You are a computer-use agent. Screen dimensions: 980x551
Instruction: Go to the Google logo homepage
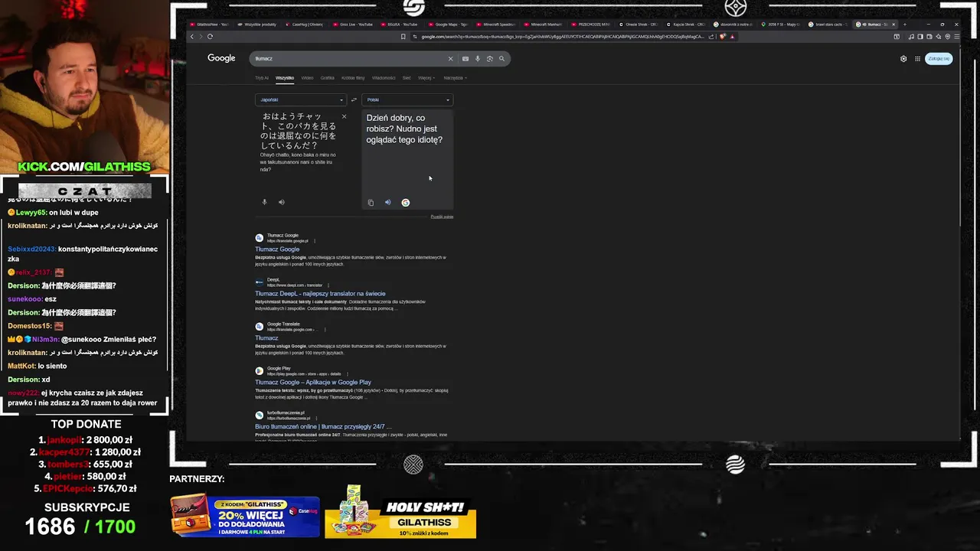(x=221, y=58)
